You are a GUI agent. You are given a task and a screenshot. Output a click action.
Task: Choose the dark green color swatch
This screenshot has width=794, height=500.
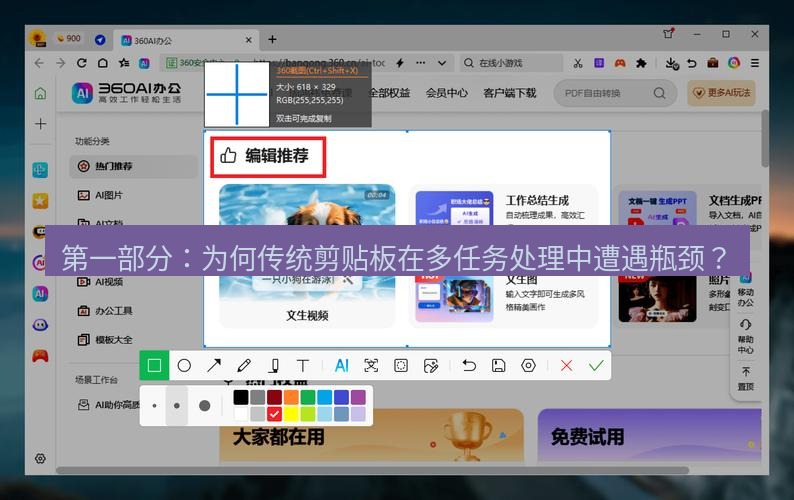pos(308,397)
